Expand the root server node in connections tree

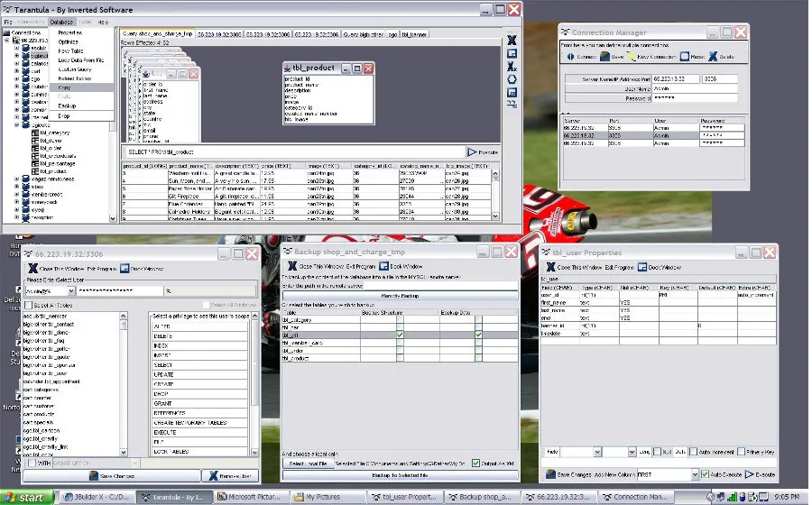point(7,40)
